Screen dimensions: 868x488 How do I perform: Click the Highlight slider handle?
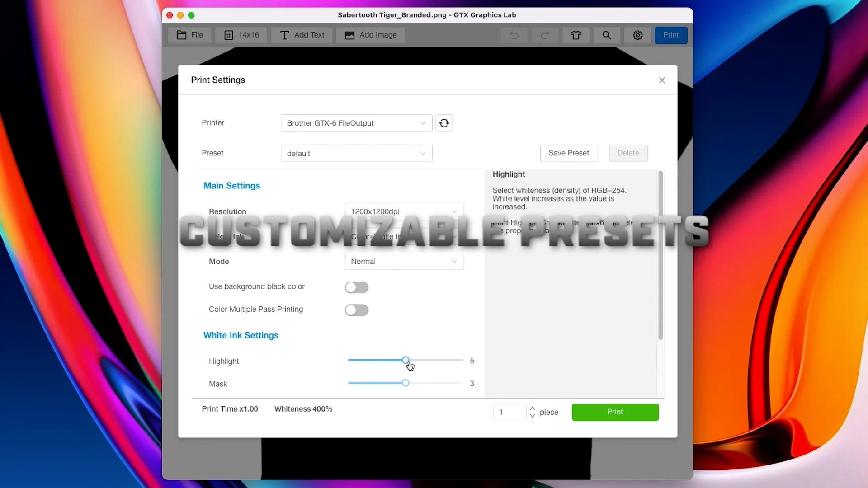point(406,360)
